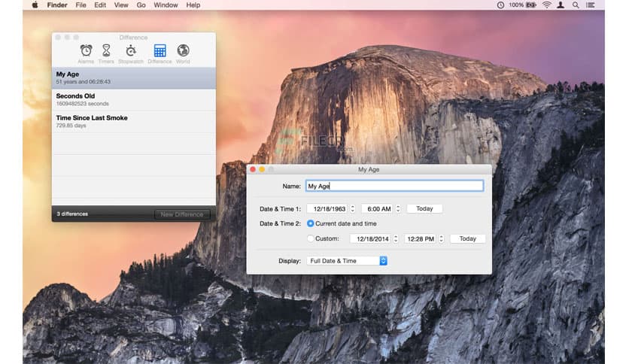This screenshot has height=364, width=629.
Task: Click the Name field containing My Age
Action: coord(394,186)
